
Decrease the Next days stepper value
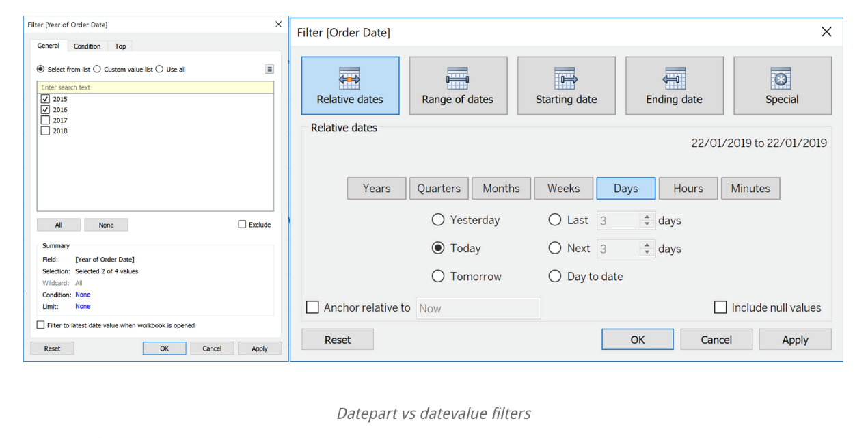click(x=647, y=252)
